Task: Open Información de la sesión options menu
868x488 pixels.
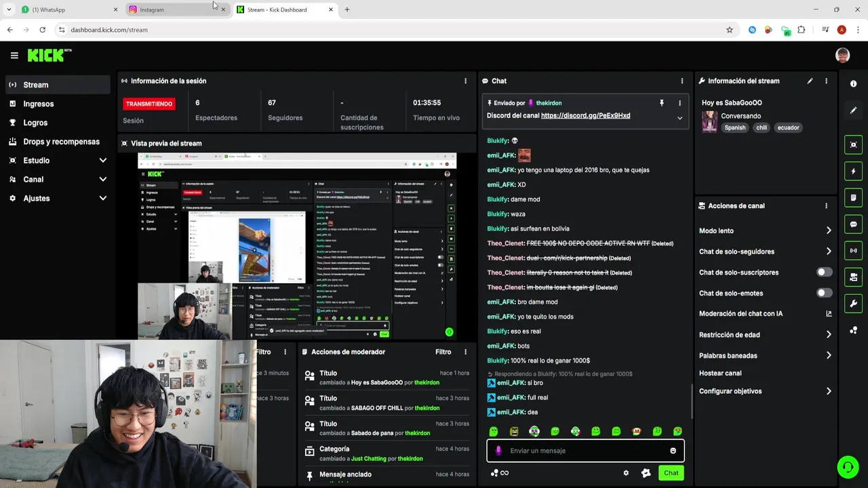Action: pos(465,81)
